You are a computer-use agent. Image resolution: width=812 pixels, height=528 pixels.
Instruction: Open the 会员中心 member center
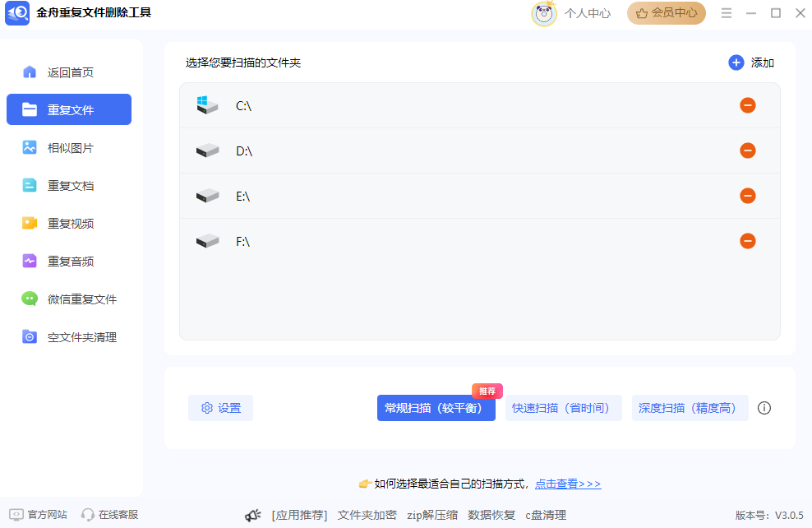[x=666, y=13]
